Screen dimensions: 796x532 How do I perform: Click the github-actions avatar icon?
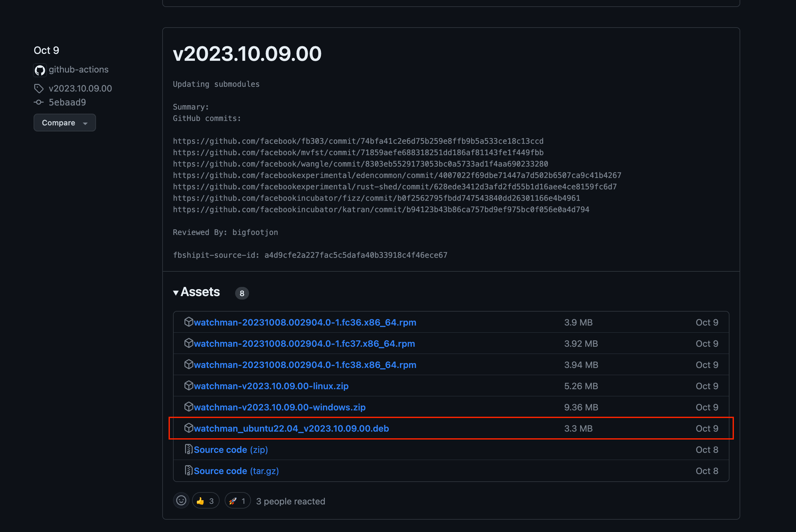point(40,70)
